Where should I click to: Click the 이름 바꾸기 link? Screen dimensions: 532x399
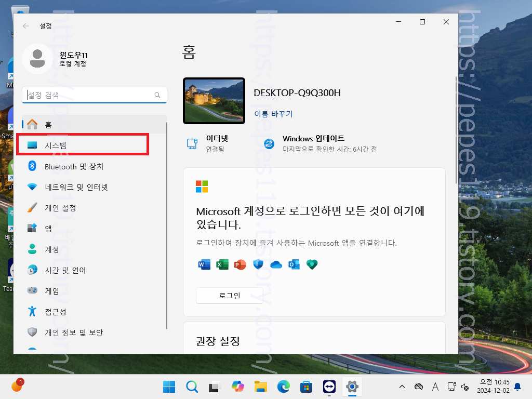click(x=273, y=114)
